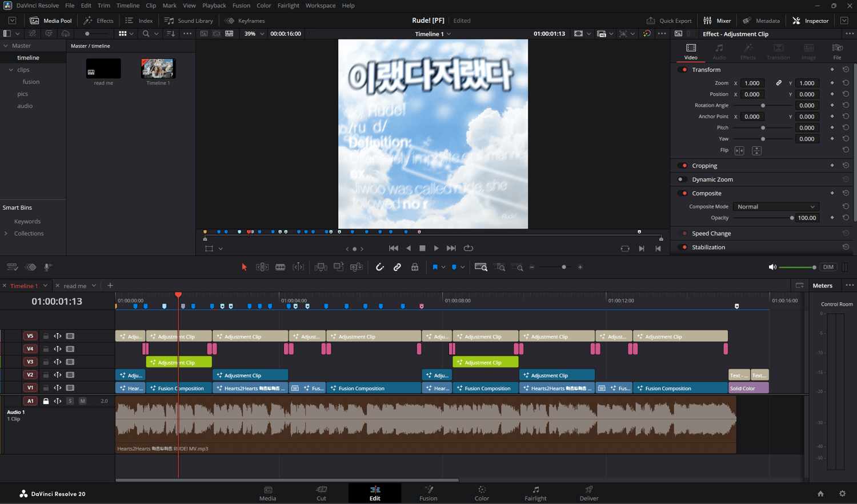Collapse the Master bin tree
857x504 pixels.
tap(6, 46)
